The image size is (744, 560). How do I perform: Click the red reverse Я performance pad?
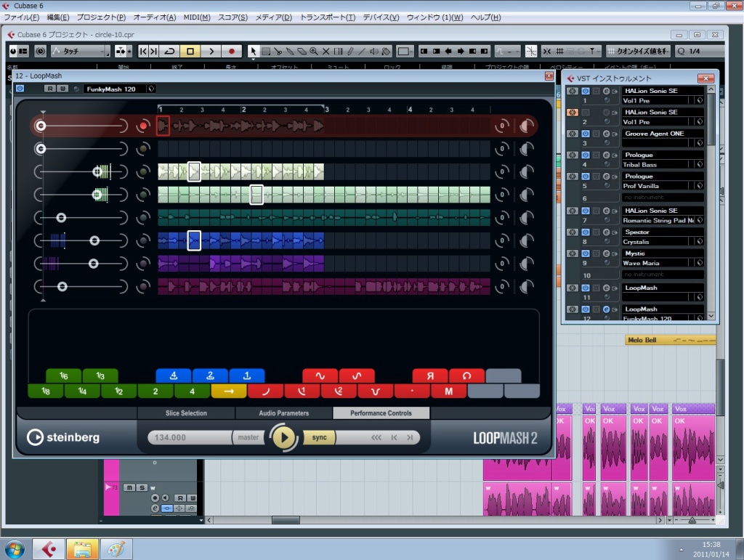(x=430, y=376)
